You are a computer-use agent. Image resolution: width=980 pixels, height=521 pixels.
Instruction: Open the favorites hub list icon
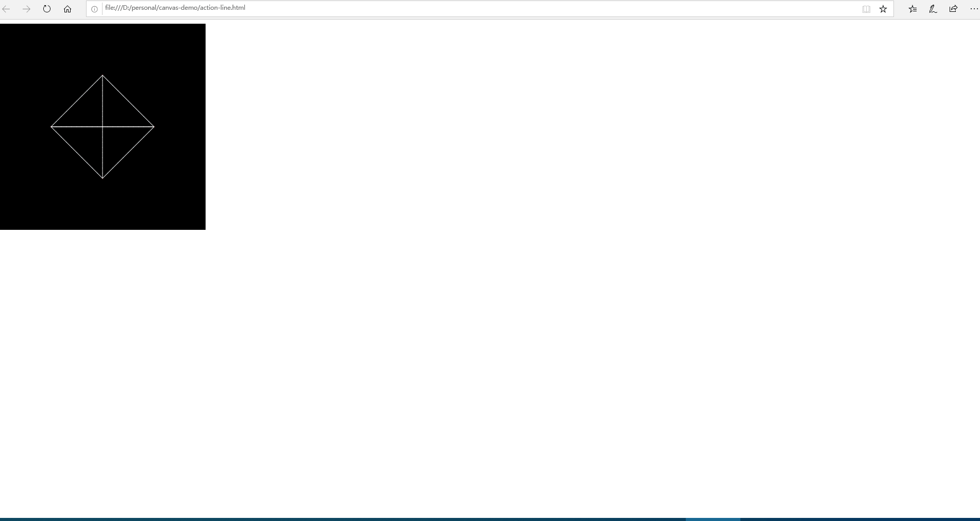(913, 9)
